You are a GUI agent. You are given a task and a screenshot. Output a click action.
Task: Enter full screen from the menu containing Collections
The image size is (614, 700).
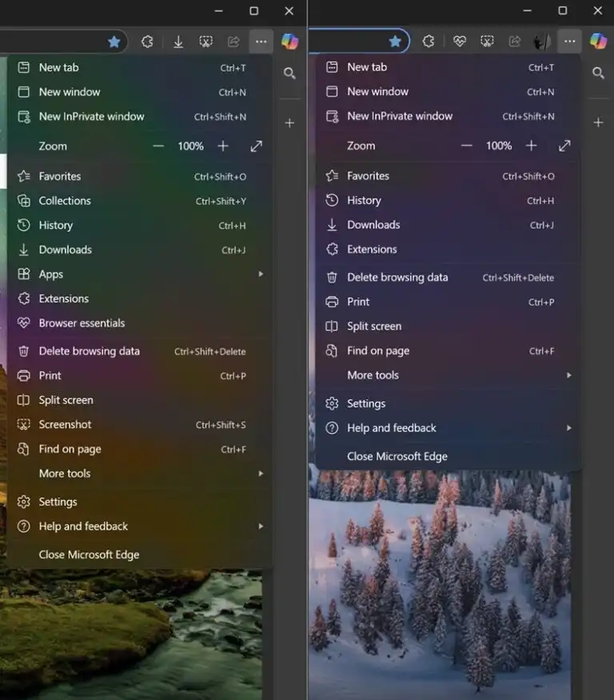point(256,146)
